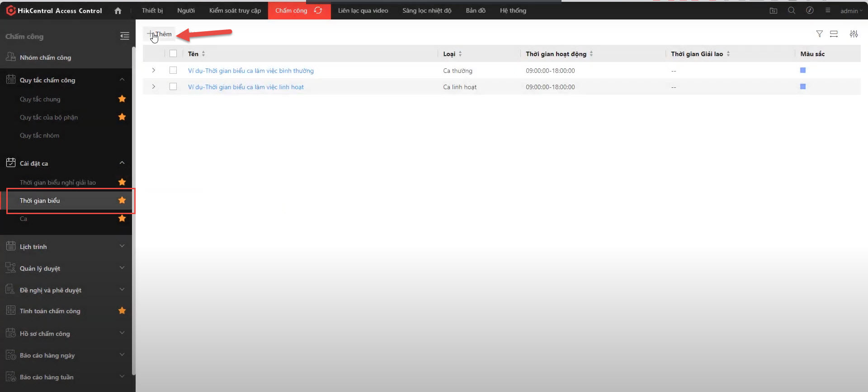
Task: Open the search icon in top bar
Action: (x=791, y=10)
